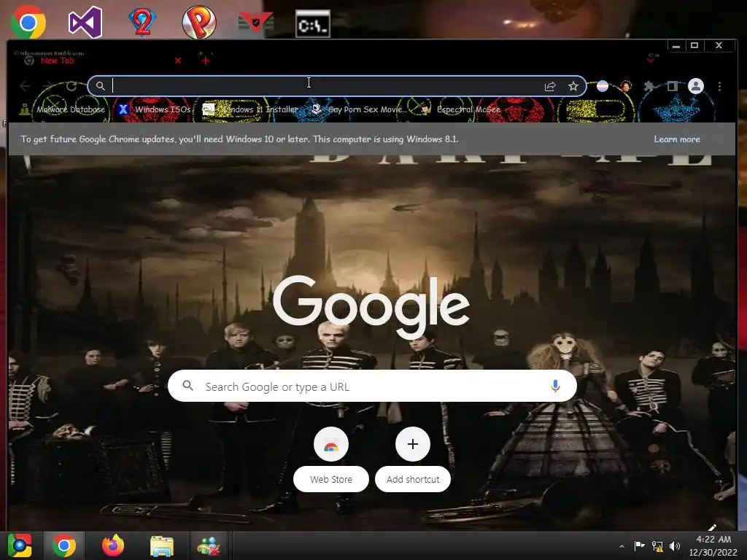Launch Firefox from the taskbar
747x560 pixels.
(113, 545)
